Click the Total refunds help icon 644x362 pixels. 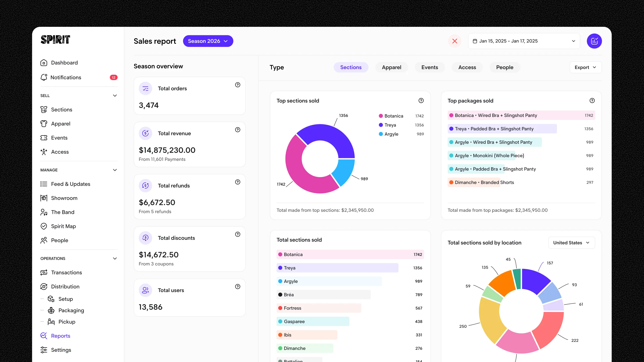click(x=237, y=182)
